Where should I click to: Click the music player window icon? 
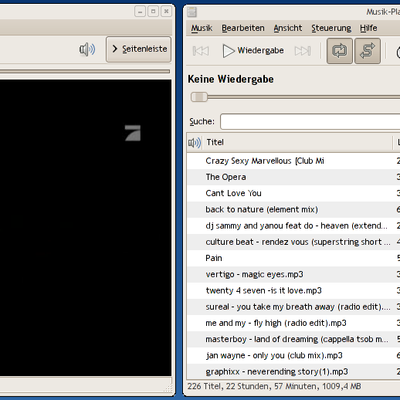pos(192,12)
